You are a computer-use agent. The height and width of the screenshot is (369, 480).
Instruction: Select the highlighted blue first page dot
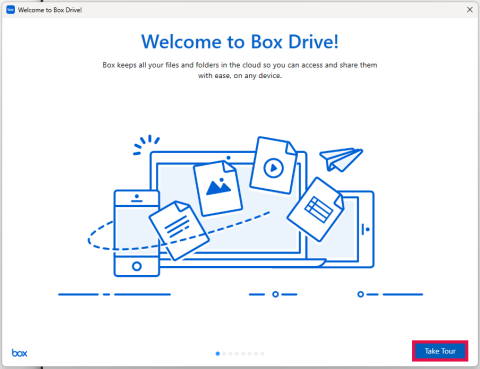[218, 353]
